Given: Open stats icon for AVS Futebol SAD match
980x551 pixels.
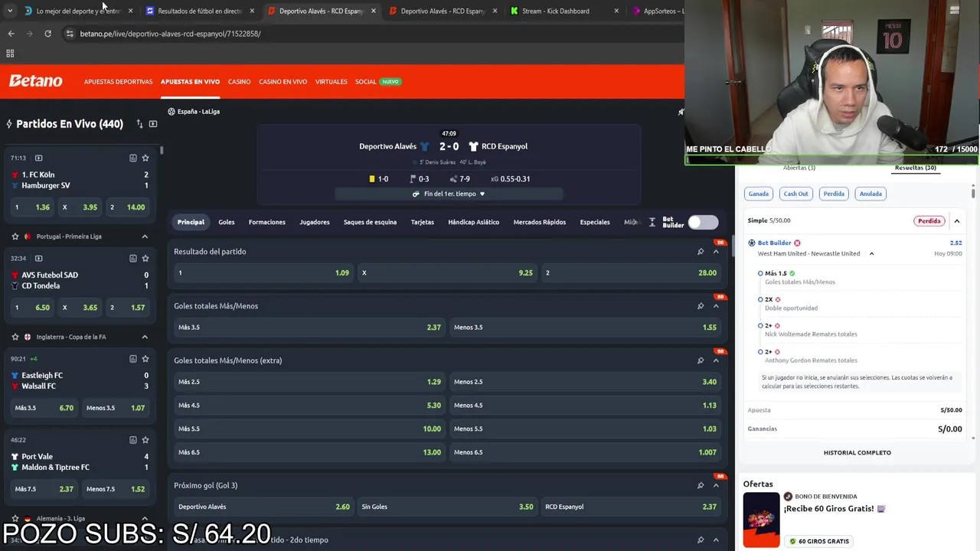Looking at the screenshot, I should click(x=132, y=258).
